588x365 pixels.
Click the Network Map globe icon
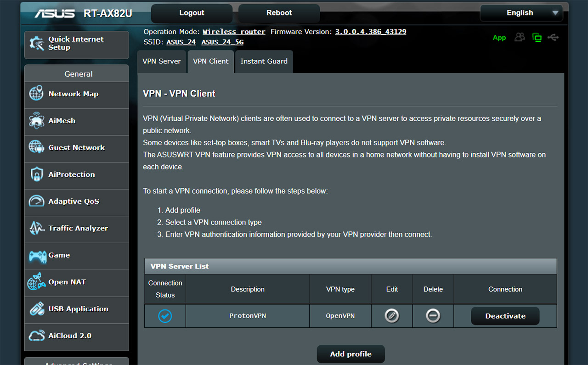(x=36, y=93)
